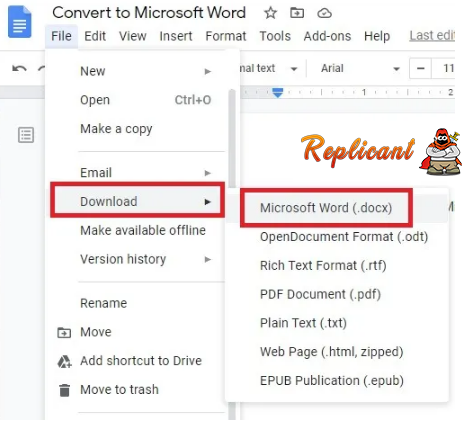Screen dimensions: 473x436
Task: Click the font size input field
Action: pos(443,69)
